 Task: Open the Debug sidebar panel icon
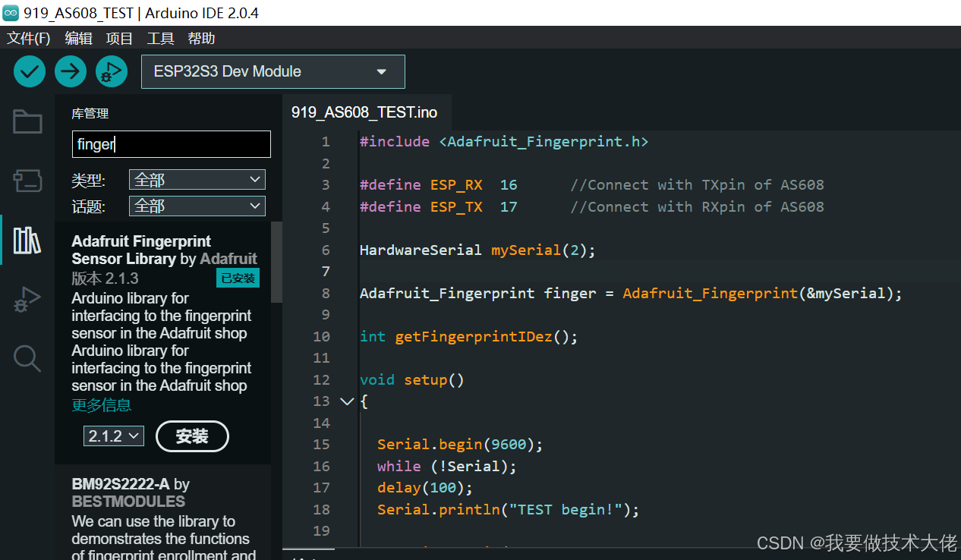click(x=27, y=300)
